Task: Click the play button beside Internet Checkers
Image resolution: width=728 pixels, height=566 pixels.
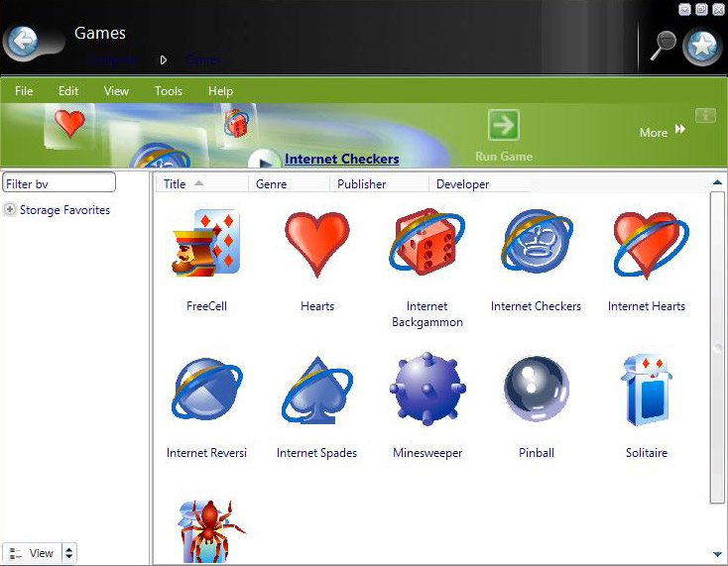Action: click(x=265, y=160)
